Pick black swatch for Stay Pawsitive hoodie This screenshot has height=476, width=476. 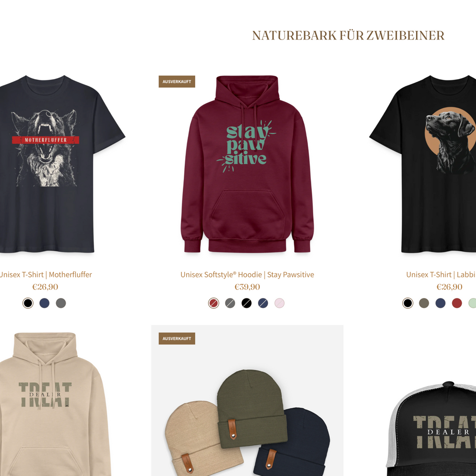pos(247,303)
